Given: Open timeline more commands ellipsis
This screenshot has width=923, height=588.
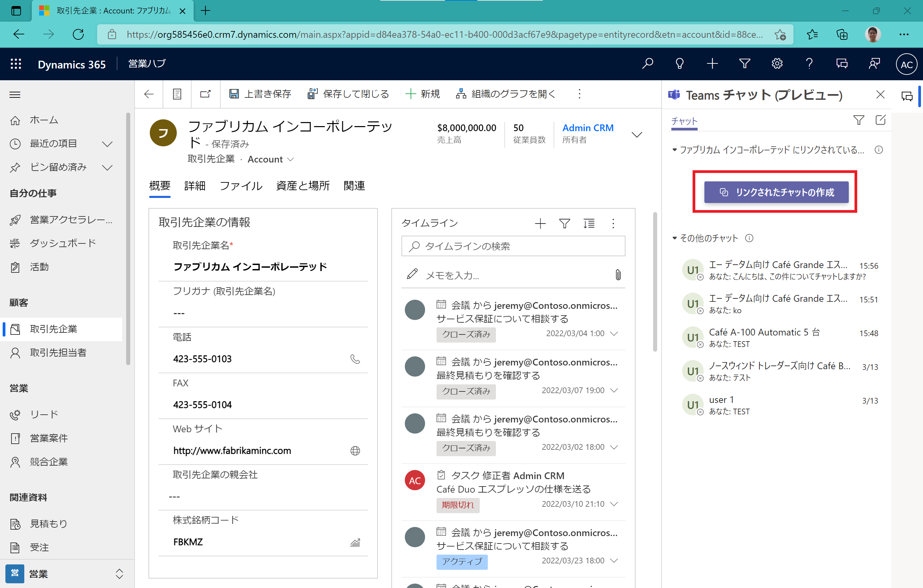Looking at the screenshot, I should point(613,223).
